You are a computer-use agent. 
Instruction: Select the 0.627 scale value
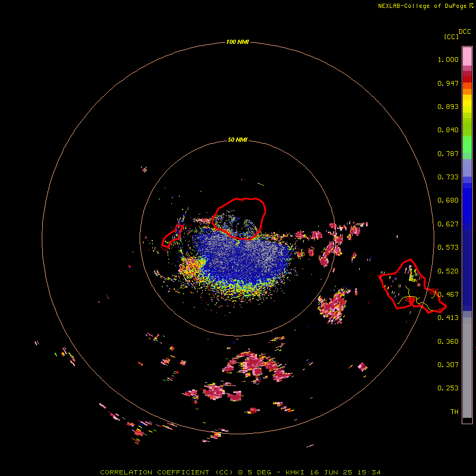tap(448, 224)
